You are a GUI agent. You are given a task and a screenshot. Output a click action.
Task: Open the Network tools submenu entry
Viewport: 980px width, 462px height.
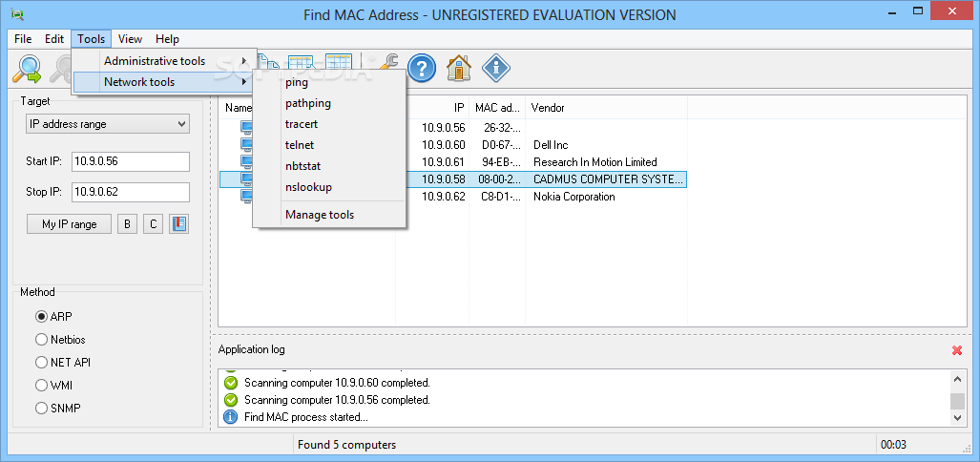tap(164, 82)
